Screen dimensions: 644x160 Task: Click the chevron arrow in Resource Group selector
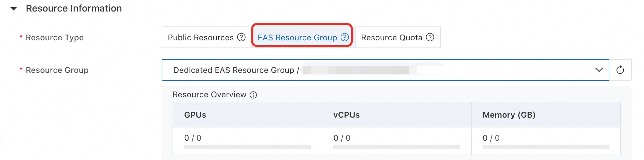click(599, 70)
